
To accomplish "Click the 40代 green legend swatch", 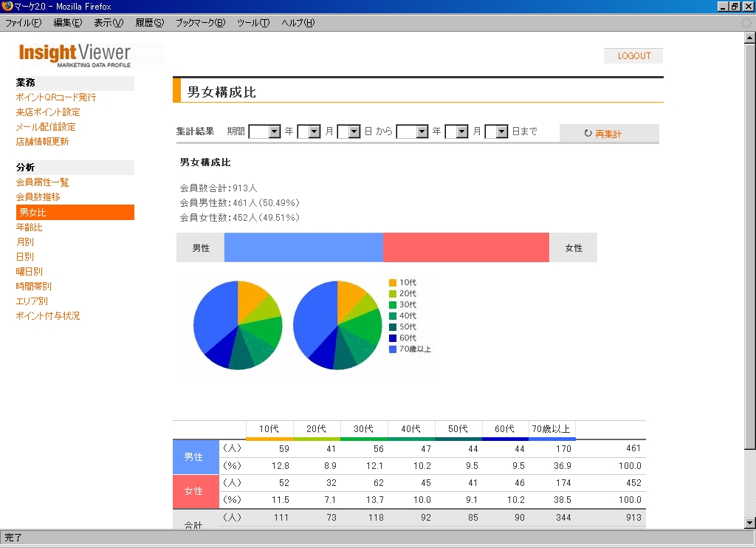I will click(393, 316).
